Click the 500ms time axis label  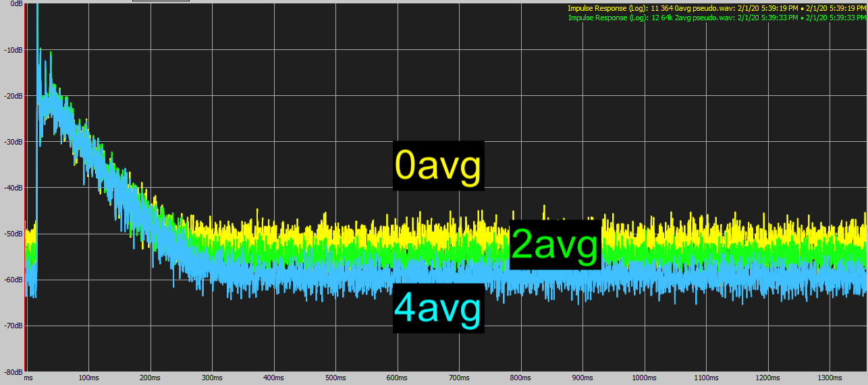[x=335, y=378]
